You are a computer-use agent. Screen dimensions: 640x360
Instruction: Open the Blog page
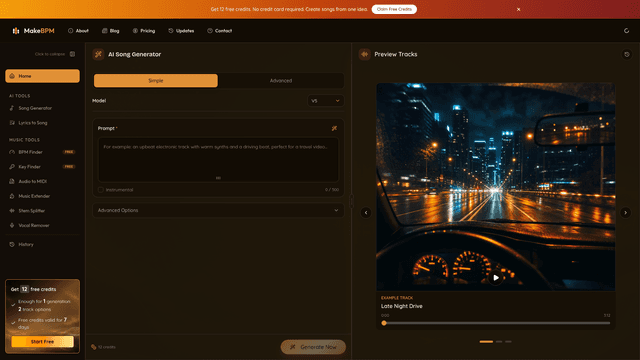click(x=111, y=31)
